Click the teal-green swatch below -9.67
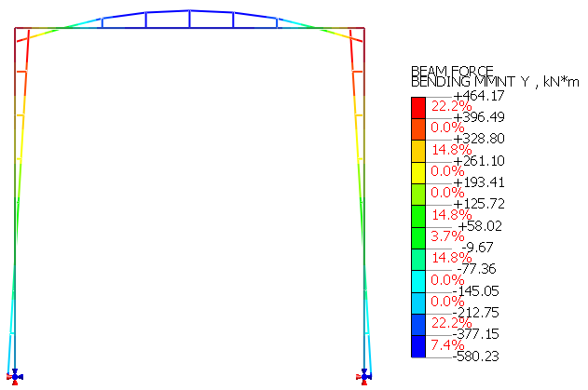This screenshot has width=588, height=390. [418, 260]
